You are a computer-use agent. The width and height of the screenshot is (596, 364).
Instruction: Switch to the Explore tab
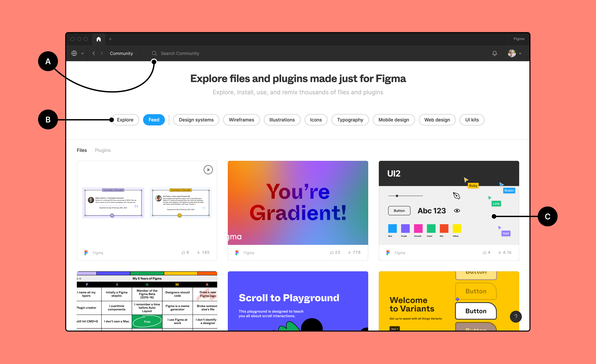(x=125, y=119)
